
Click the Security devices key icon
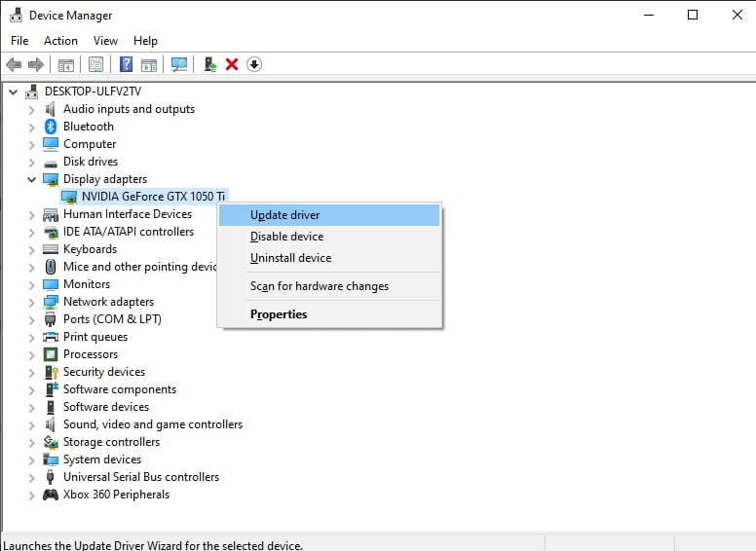(x=51, y=372)
